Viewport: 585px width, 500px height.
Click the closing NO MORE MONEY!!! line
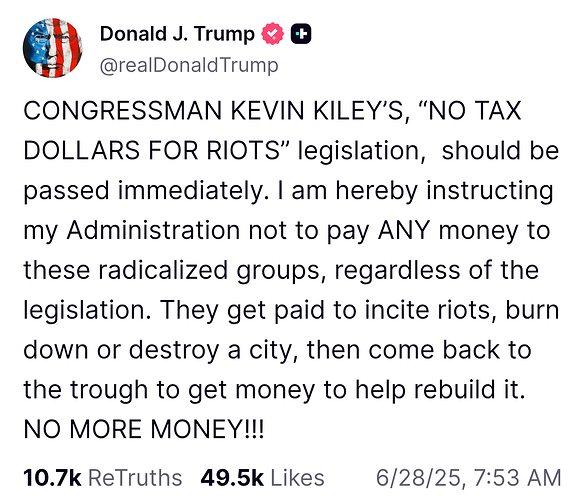[x=144, y=429]
